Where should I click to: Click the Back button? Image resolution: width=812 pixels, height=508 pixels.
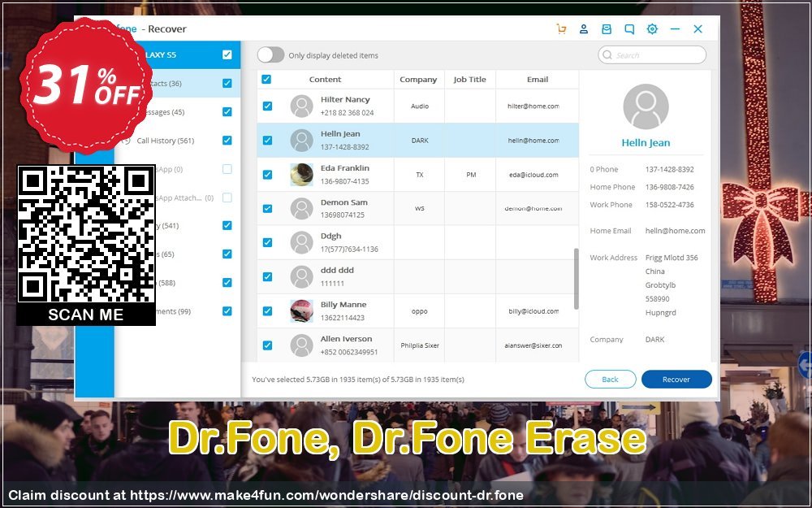point(610,379)
